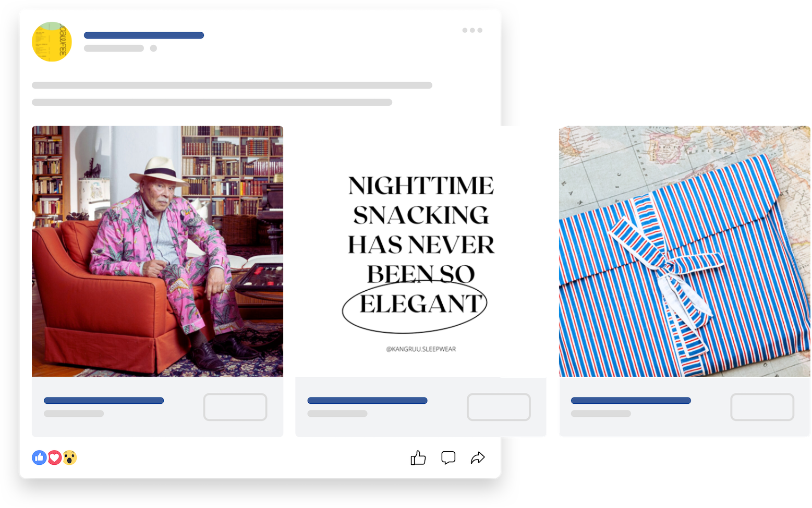The image size is (812, 508).
Task: Click the page name link in header
Action: point(143,35)
